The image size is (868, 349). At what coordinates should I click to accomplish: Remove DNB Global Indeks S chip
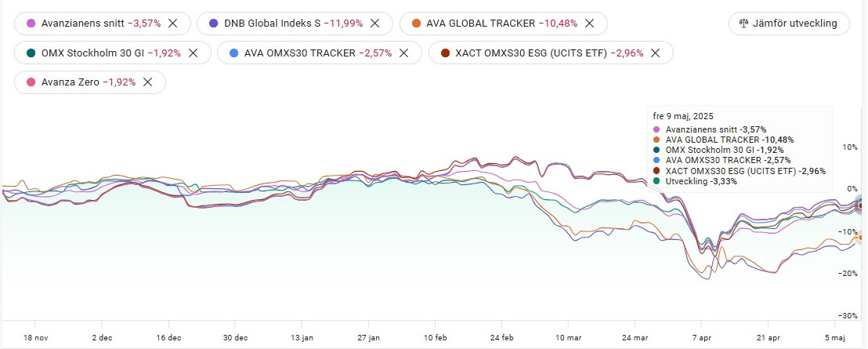tap(375, 24)
